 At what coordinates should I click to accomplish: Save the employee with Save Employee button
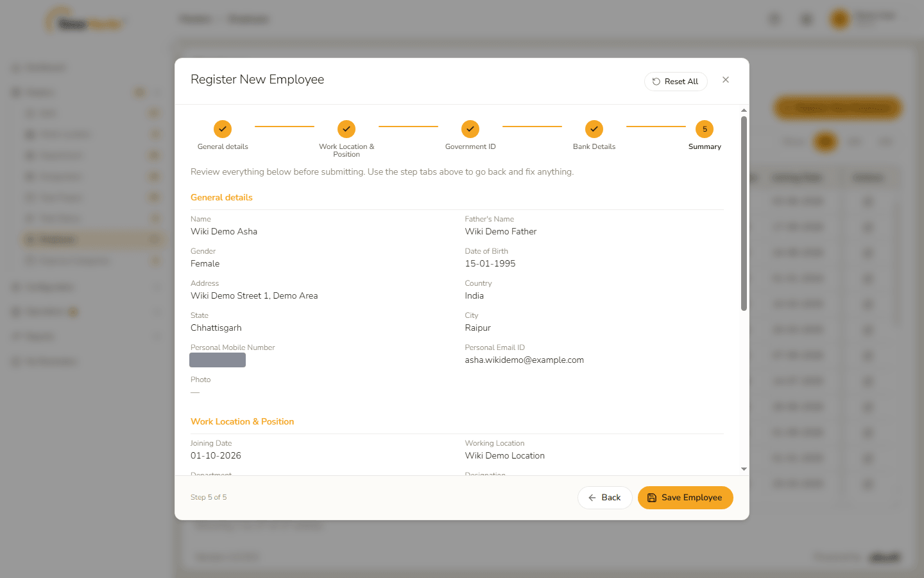tap(685, 498)
